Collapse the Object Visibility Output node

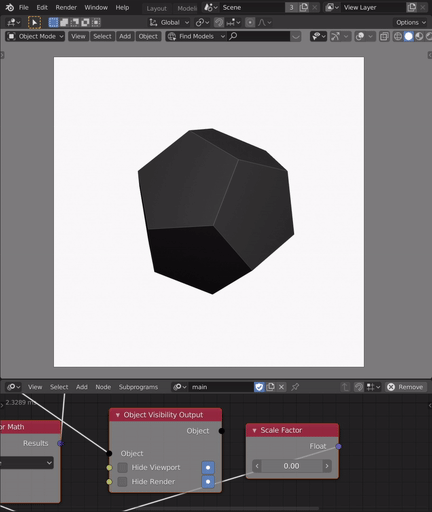pyautogui.click(x=118, y=415)
